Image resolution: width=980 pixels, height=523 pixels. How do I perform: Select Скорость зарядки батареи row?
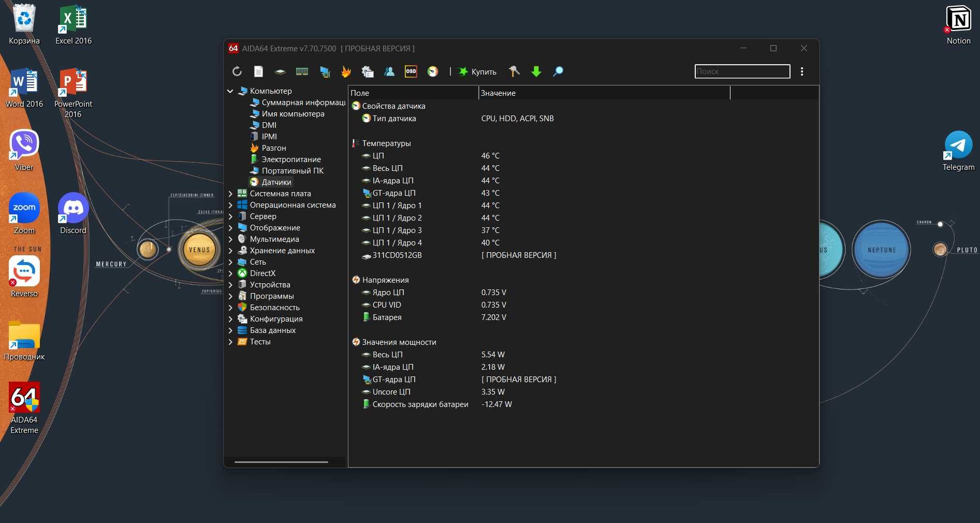click(x=583, y=404)
